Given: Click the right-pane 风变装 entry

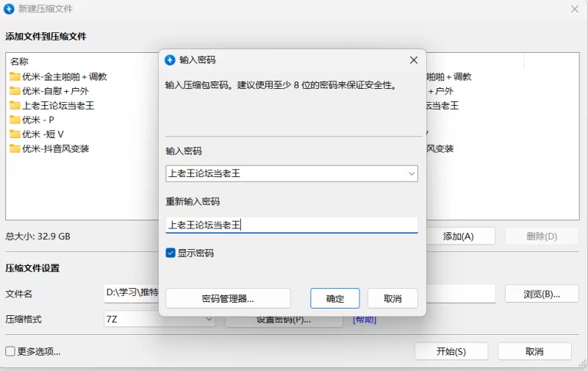Looking at the screenshot, I should (440, 148).
